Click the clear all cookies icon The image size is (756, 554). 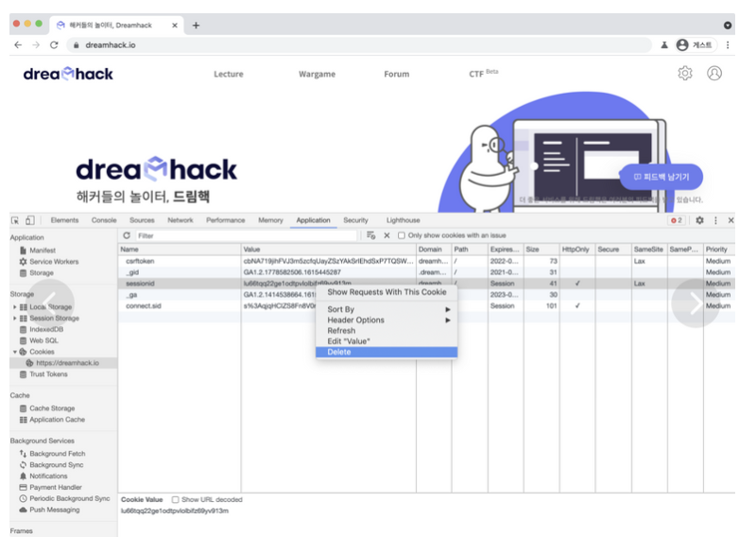click(370, 235)
